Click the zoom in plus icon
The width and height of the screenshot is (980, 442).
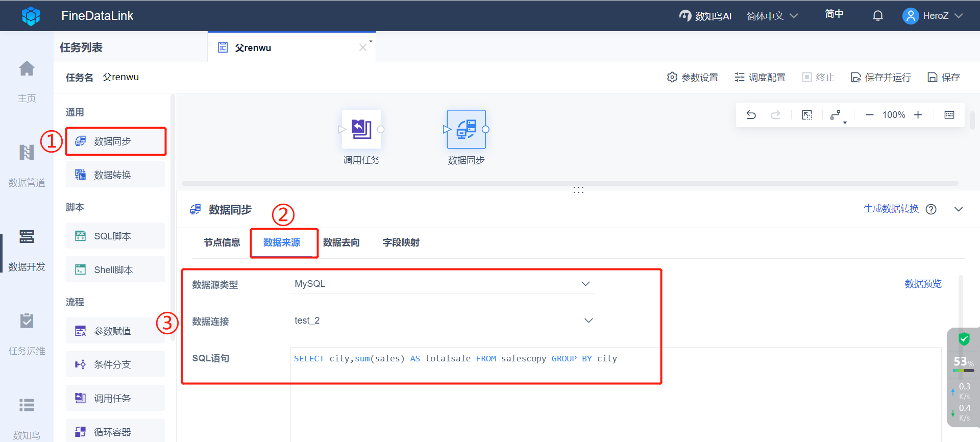pyautogui.click(x=918, y=115)
